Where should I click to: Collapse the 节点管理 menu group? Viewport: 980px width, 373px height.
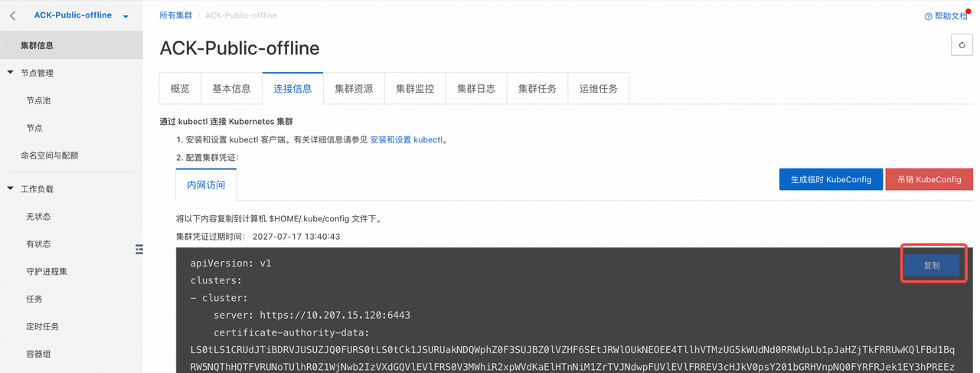[x=11, y=73]
